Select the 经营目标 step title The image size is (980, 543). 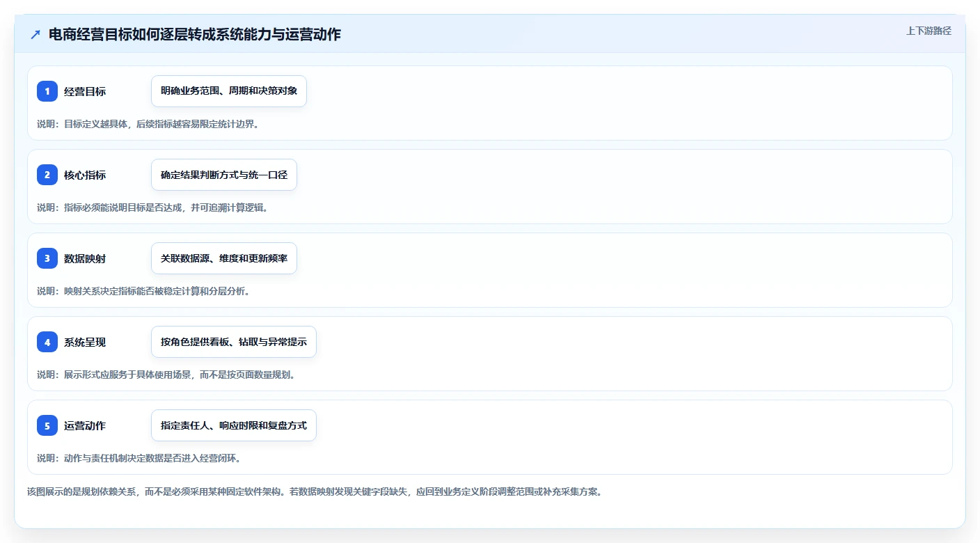[x=85, y=91]
